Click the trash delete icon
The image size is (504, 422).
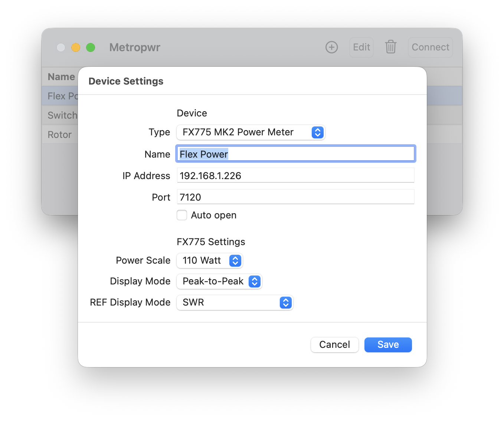tap(390, 47)
